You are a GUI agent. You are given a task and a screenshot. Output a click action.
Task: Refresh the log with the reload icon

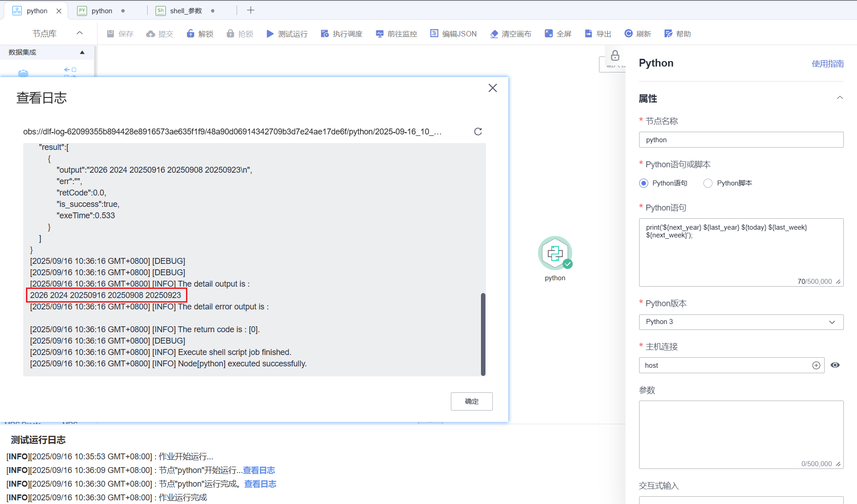(478, 132)
